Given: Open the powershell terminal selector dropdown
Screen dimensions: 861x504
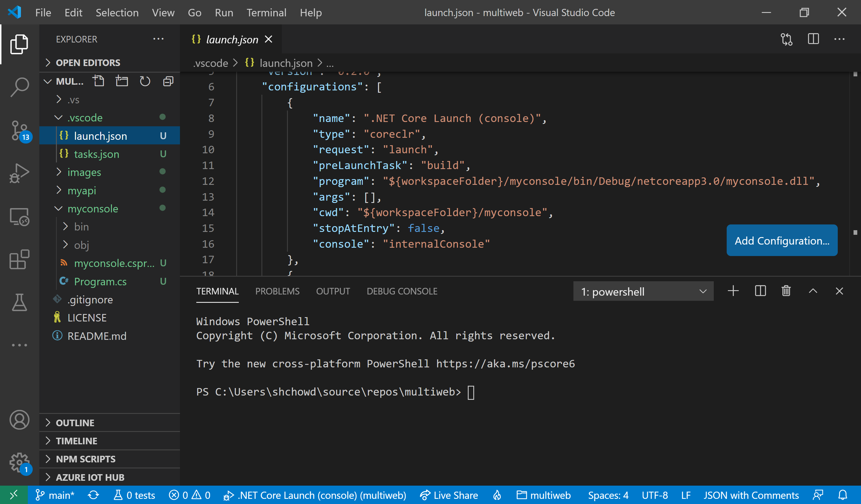Looking at the screenshot, I should click(643, 292).
